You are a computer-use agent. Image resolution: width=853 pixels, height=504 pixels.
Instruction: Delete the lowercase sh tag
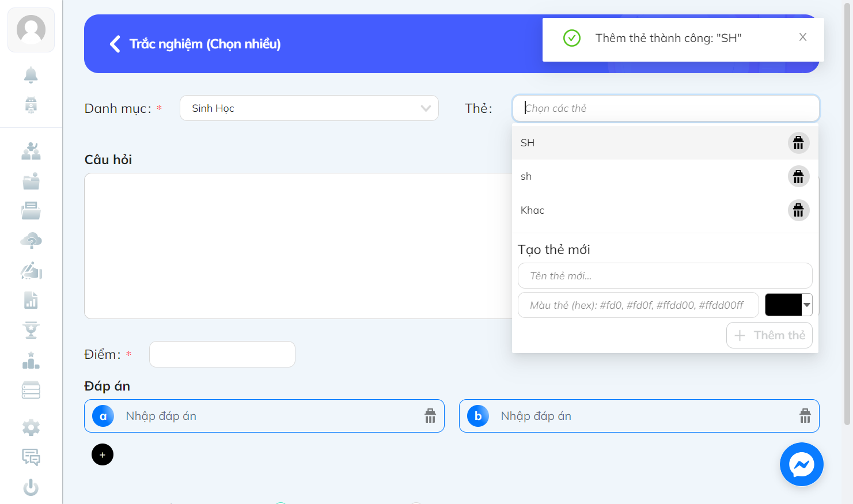point(798,176)
